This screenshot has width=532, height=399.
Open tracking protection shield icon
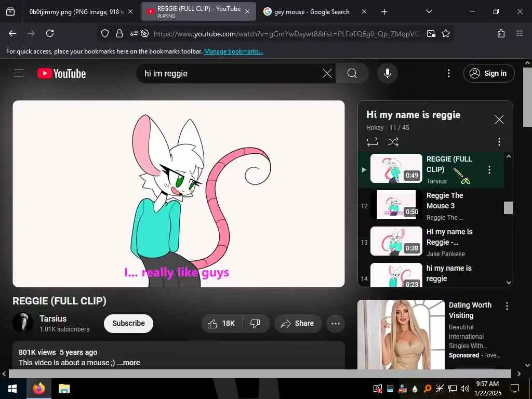105,33
